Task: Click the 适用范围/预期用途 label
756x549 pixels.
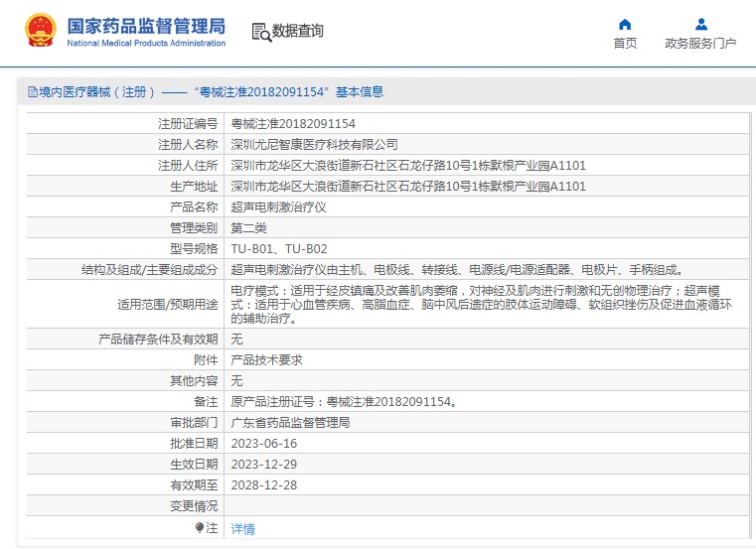Action: [x=168, y=304]
